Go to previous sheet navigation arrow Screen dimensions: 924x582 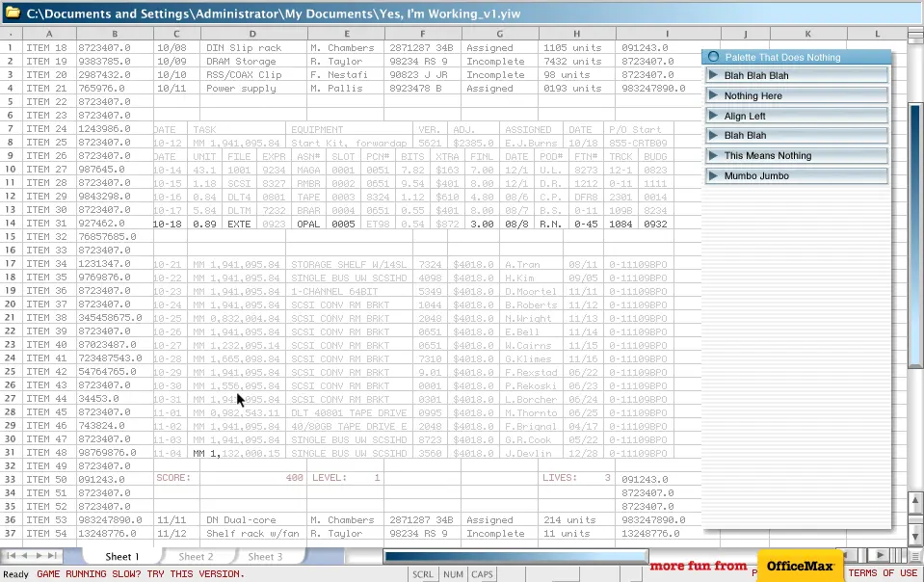pyautogui.click(x=24, y=555)
